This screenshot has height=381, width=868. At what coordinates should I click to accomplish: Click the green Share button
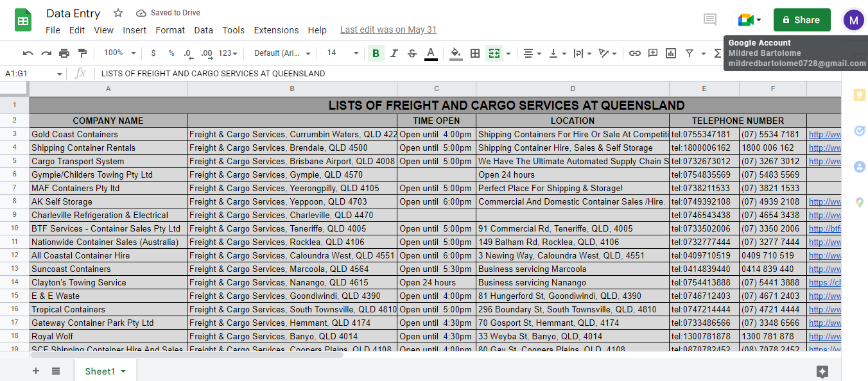click(x=801, y=20)
